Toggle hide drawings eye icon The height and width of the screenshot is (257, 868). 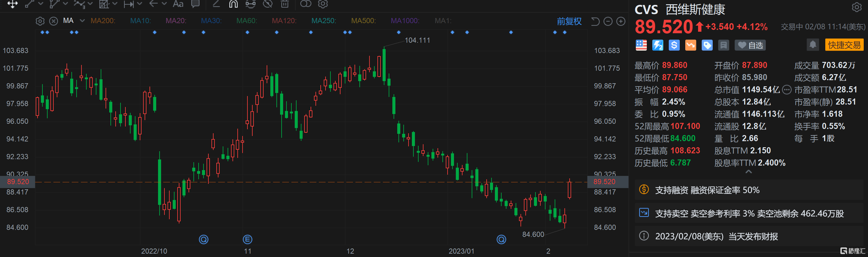click(x=268, y=4)
